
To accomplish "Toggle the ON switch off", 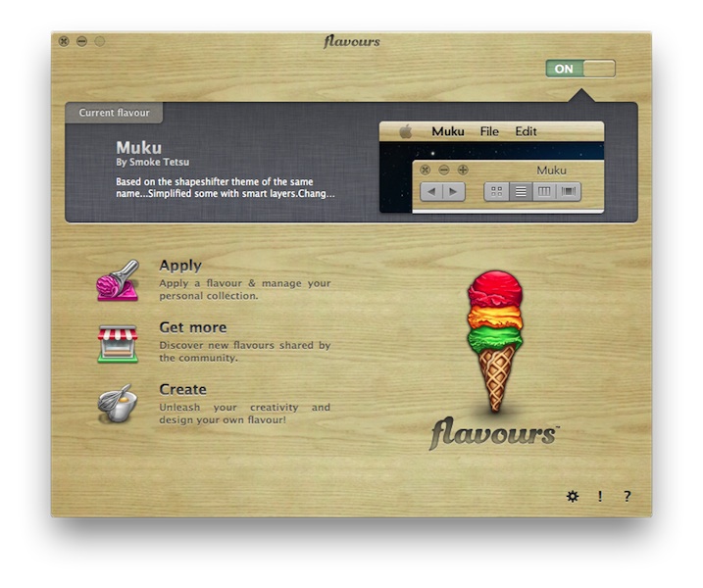I will [580, 69].
